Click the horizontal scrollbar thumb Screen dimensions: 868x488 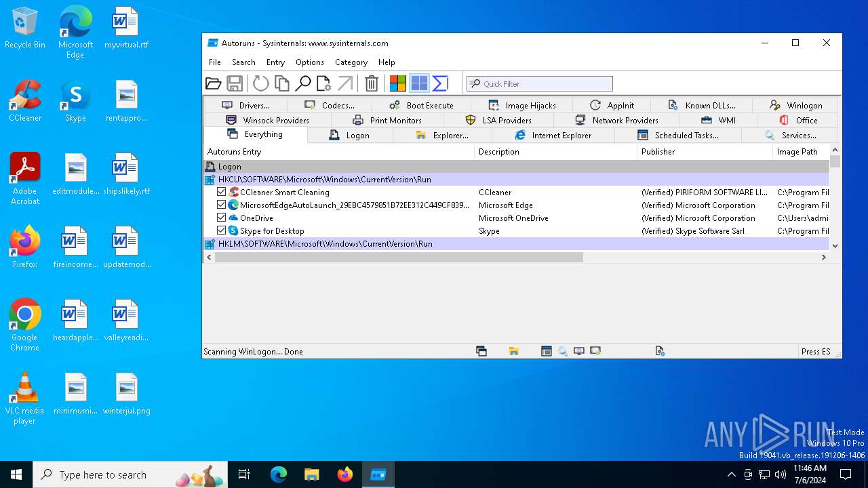[399, 258]
